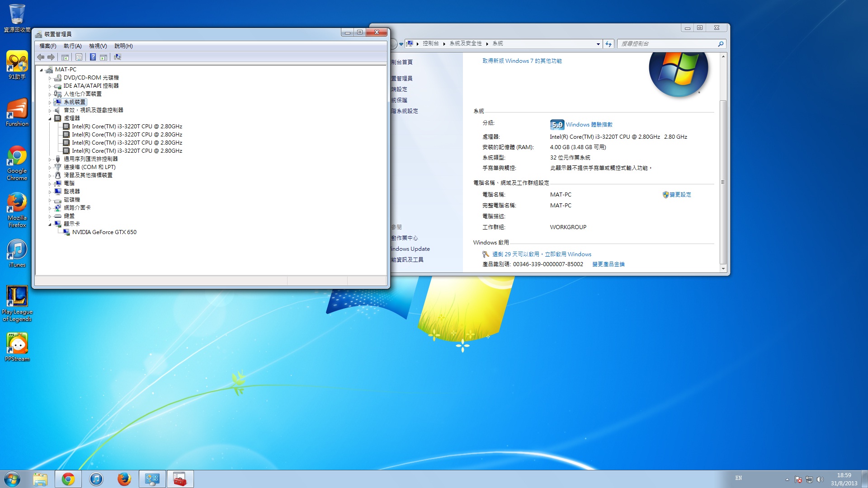Expand 網路介面卡 node
This screenshot has width=868, height=488.
pos(50,208)
